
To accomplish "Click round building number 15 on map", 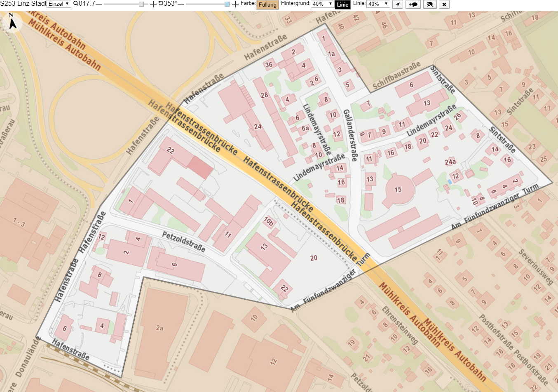I will [398, 190].
